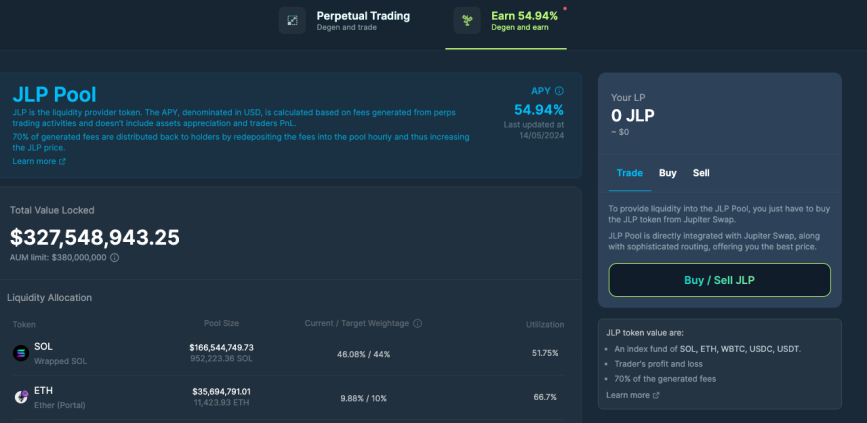Click the ETH token icon
The height and width of the screenshot is (423, 867).
[21, 397]
